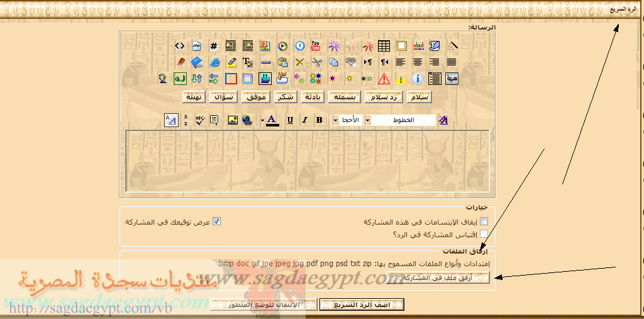Click the Italic formatting button
Image resolution: width=644 pixels, height=319 pixels.
[304, 120]
